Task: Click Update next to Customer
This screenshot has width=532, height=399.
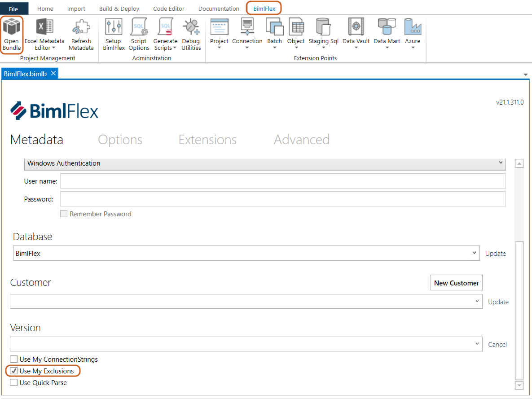Action: click(498, 302)
